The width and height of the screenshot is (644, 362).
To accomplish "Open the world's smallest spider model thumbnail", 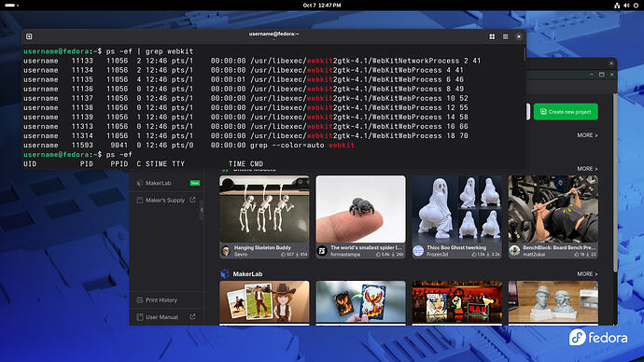I will pyautogui.click(x=360, y=209).
